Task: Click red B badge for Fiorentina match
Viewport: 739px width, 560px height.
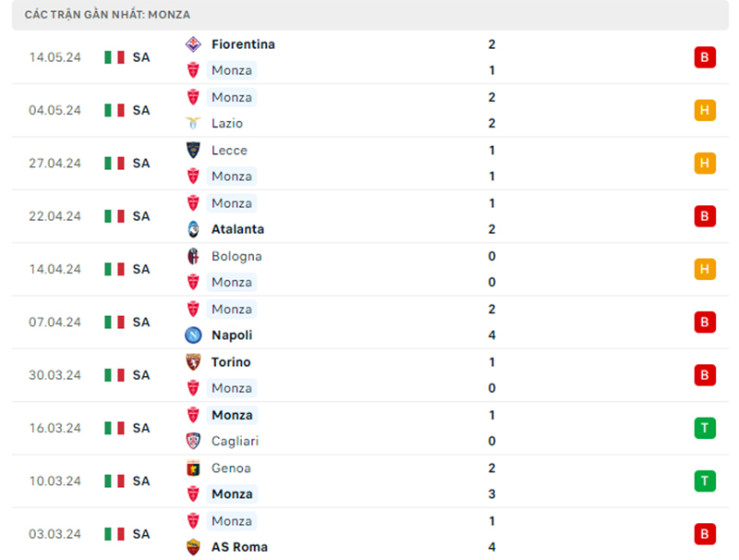Action: pos(705,57)
